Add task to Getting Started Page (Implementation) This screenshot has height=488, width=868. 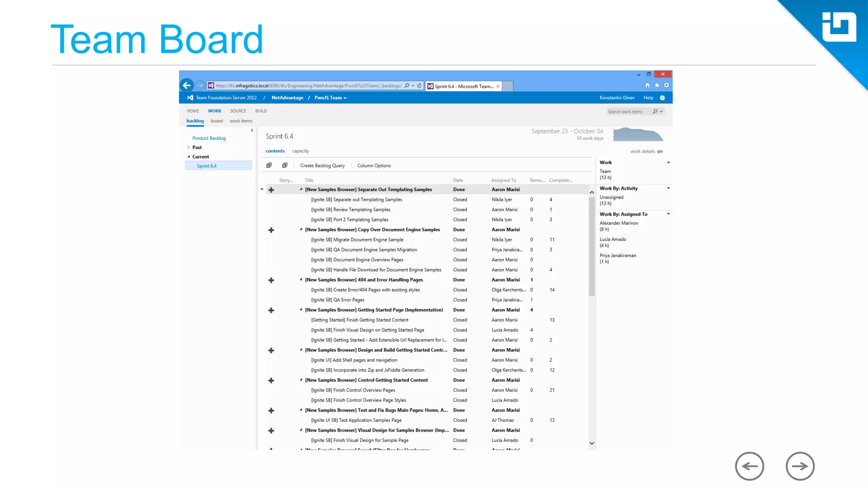pyautogui.click(x=271, y=310)
